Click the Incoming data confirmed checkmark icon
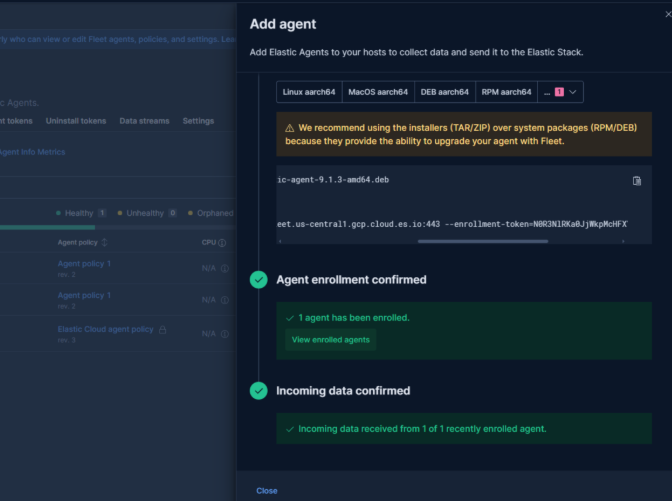This screenshot has width=672, height=501. pyautogui.click(x=259, y=391)
